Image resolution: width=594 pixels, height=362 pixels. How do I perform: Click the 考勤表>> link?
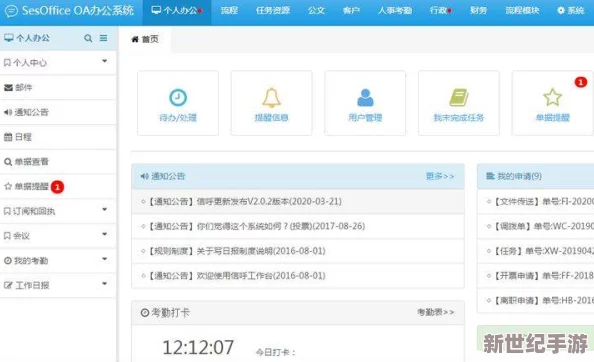point(435,312)
